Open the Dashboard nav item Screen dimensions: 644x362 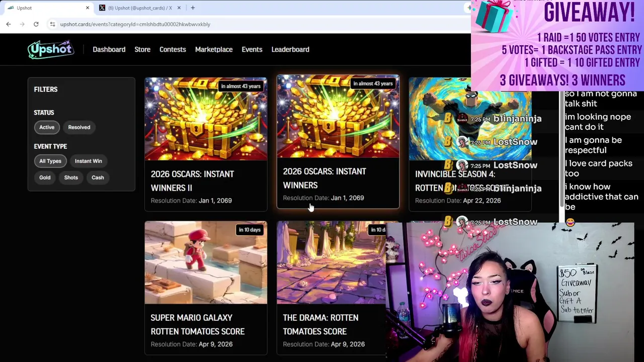[109, 49]
